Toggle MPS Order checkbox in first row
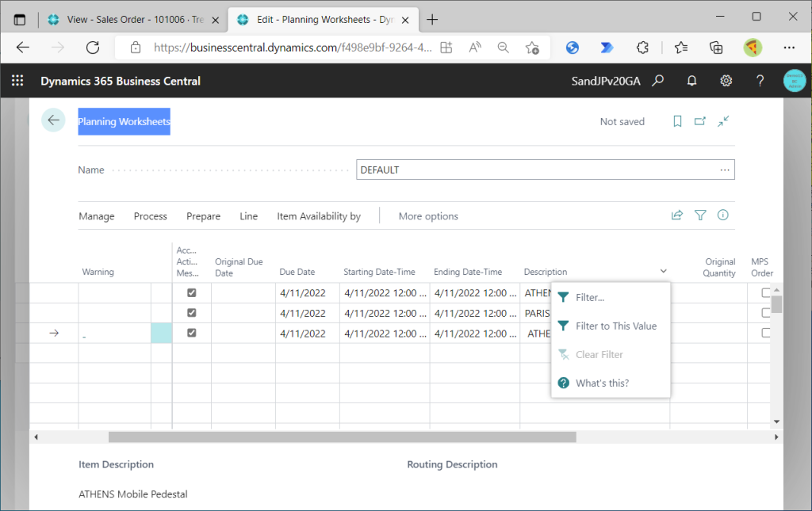The image size is (812, 511). (765, 293)
